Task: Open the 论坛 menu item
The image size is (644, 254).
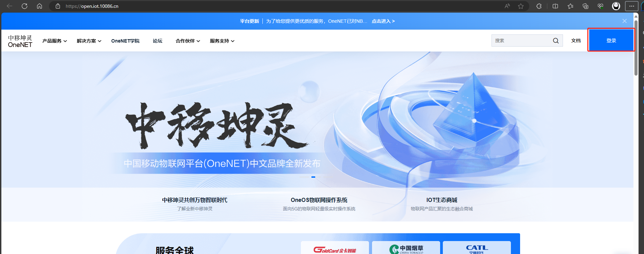Action: click(x=158, y=41)
